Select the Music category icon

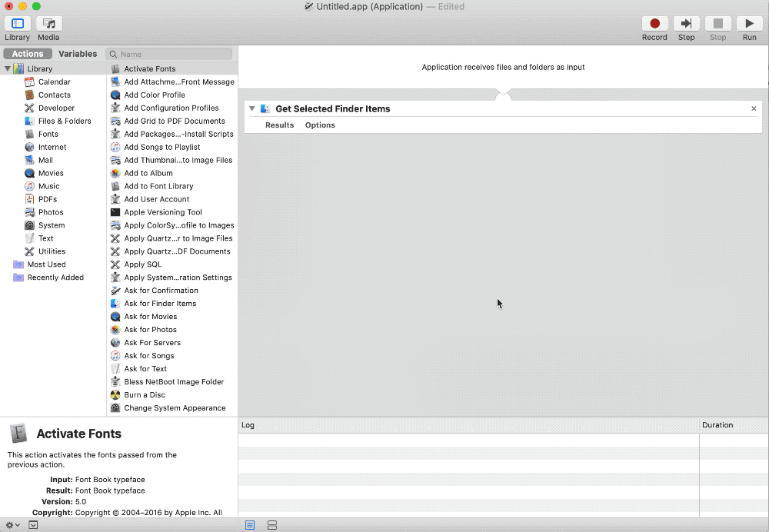[x=29, y=186]
